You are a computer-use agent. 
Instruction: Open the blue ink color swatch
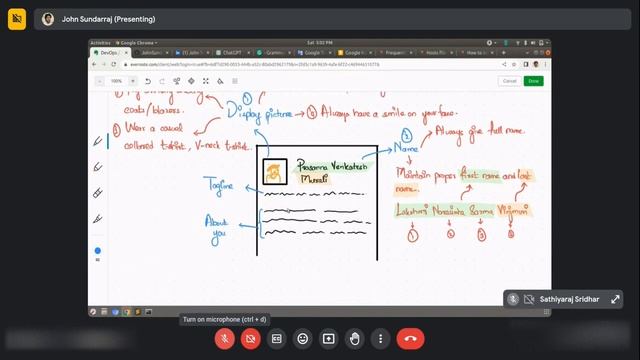[98, 251]
